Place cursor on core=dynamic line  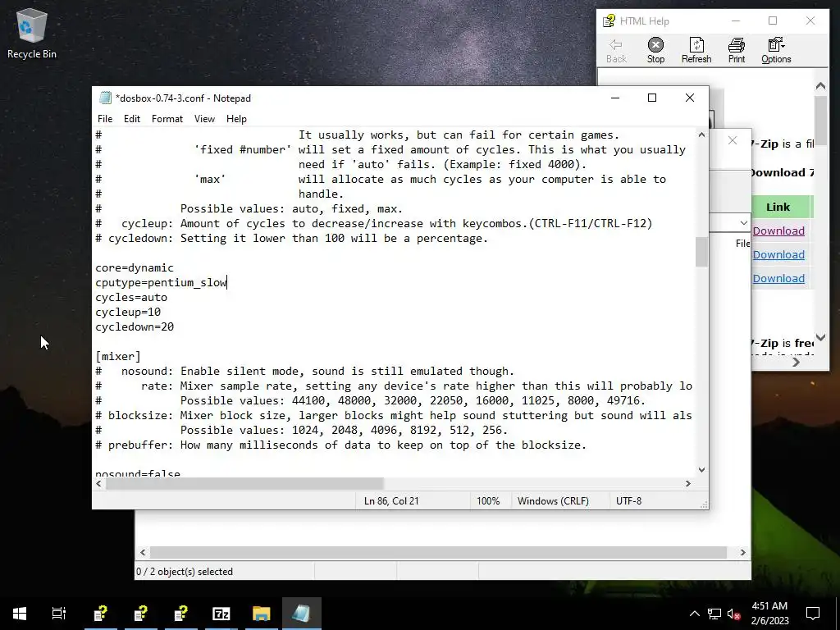[135, 268]
